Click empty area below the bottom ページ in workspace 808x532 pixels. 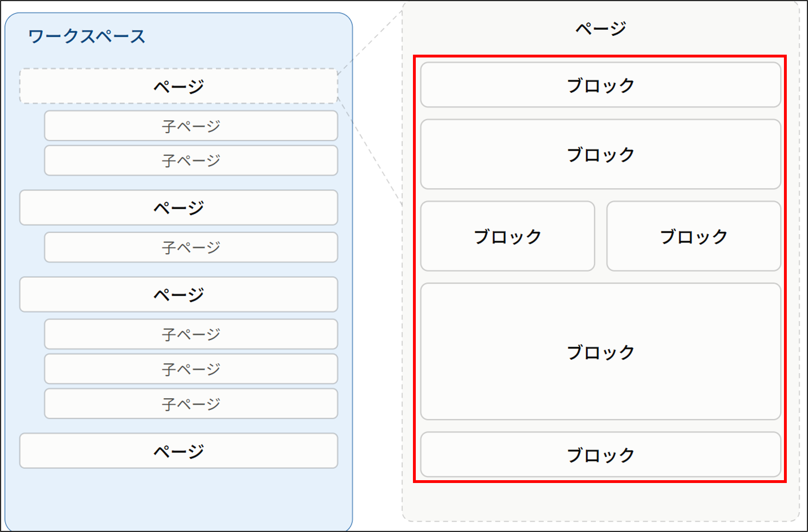pos(179,499)
